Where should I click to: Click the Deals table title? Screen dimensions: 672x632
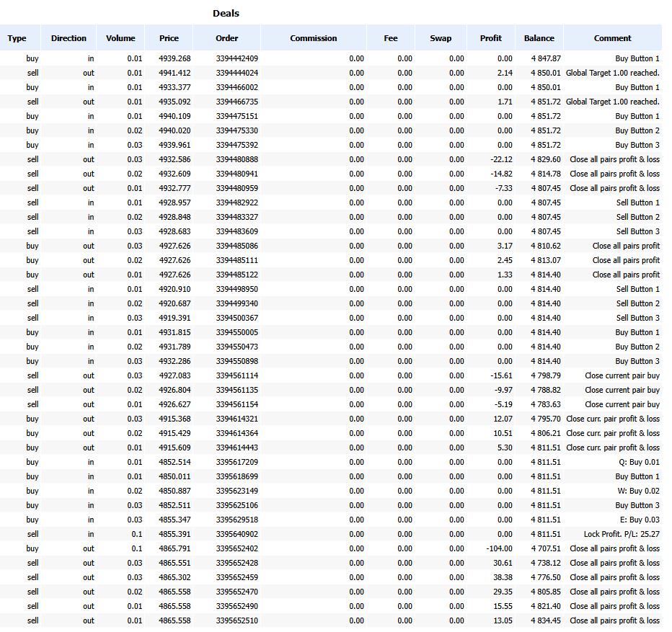(x=226, y=13)
